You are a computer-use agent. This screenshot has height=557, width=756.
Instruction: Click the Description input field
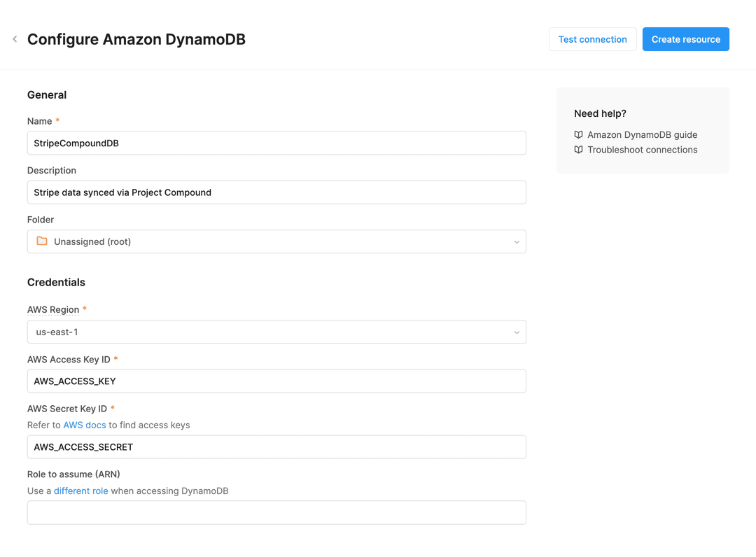pos(276,192)
